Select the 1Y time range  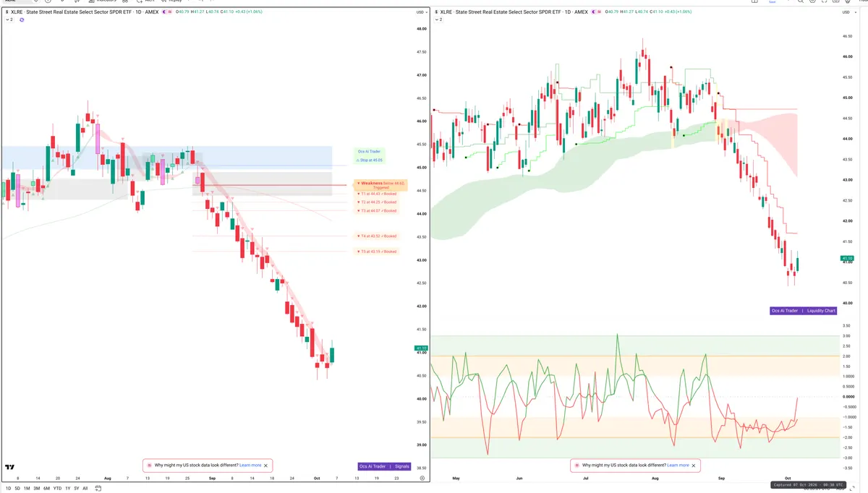(67, 489)
